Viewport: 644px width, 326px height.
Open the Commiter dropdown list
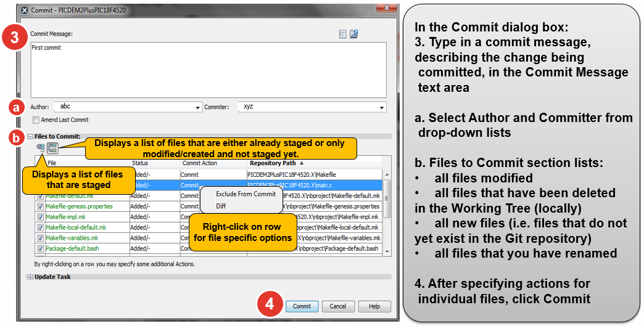click(x=382, y=107)
